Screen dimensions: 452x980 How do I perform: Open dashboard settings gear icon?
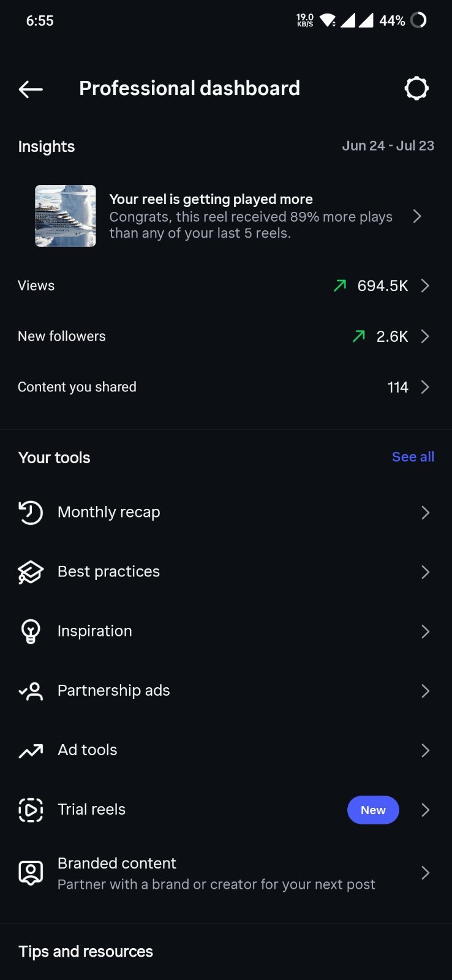[416, 88]
